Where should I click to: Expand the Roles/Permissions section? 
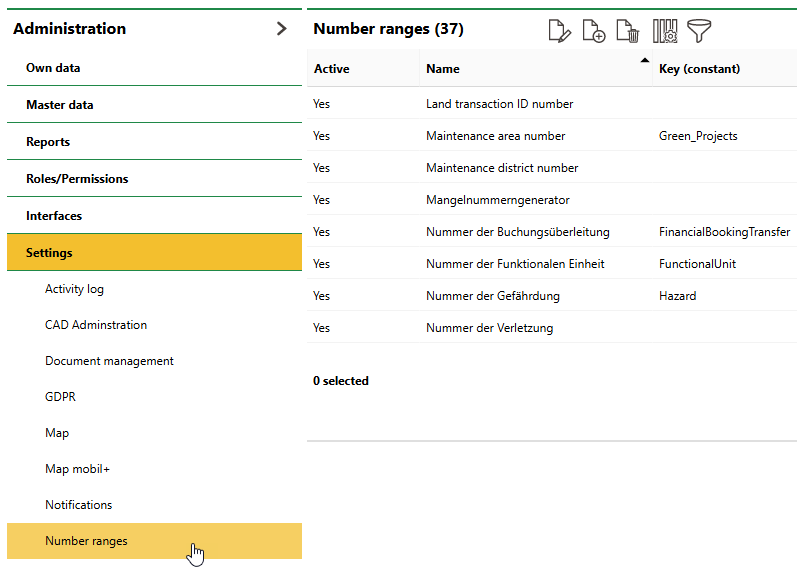[x=77, y=179]
